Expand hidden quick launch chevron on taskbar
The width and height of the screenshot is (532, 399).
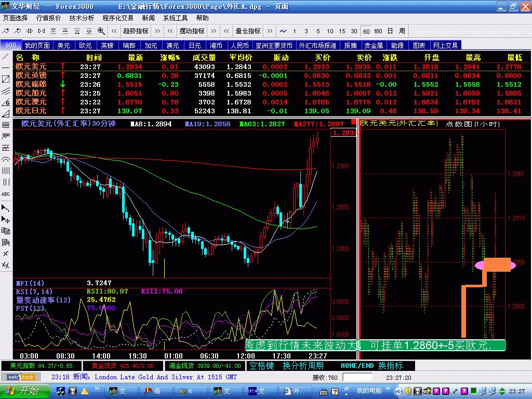coord(97,389)
